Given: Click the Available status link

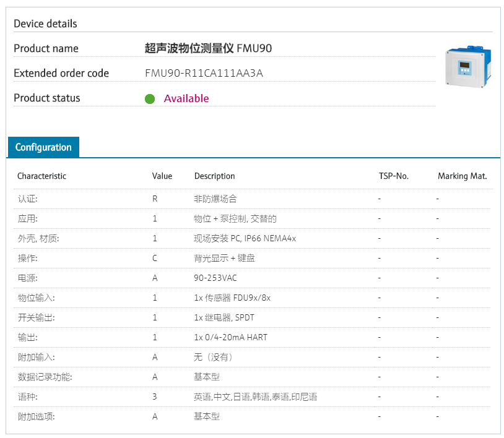Looking at the screenshot, I should (x=186, y=98).
